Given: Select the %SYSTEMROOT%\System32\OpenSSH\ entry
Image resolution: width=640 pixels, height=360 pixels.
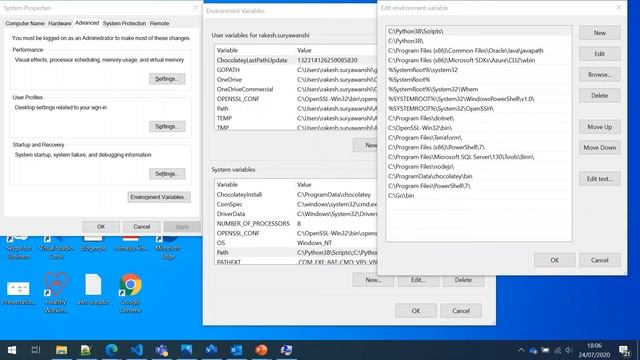Looking at the screenshot, I should click(479, 109).
